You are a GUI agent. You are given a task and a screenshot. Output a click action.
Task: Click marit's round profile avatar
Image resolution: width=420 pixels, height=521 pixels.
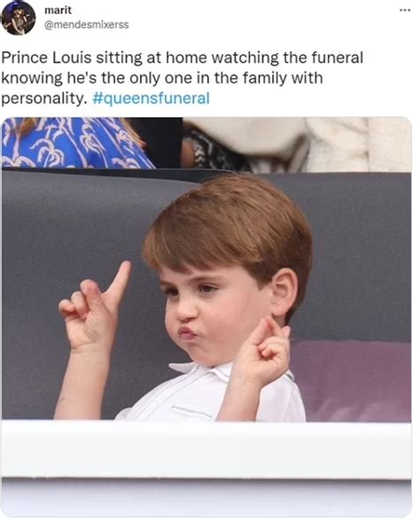(x=19, y=18)
